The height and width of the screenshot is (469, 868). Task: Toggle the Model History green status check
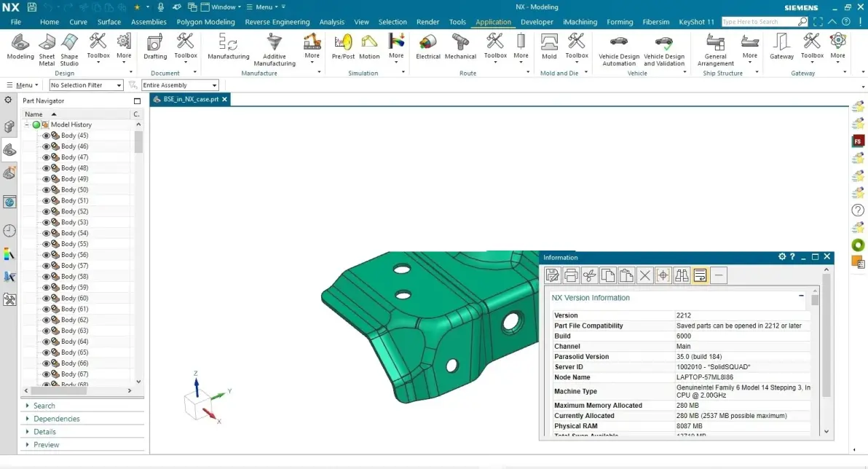pos(36,125)
